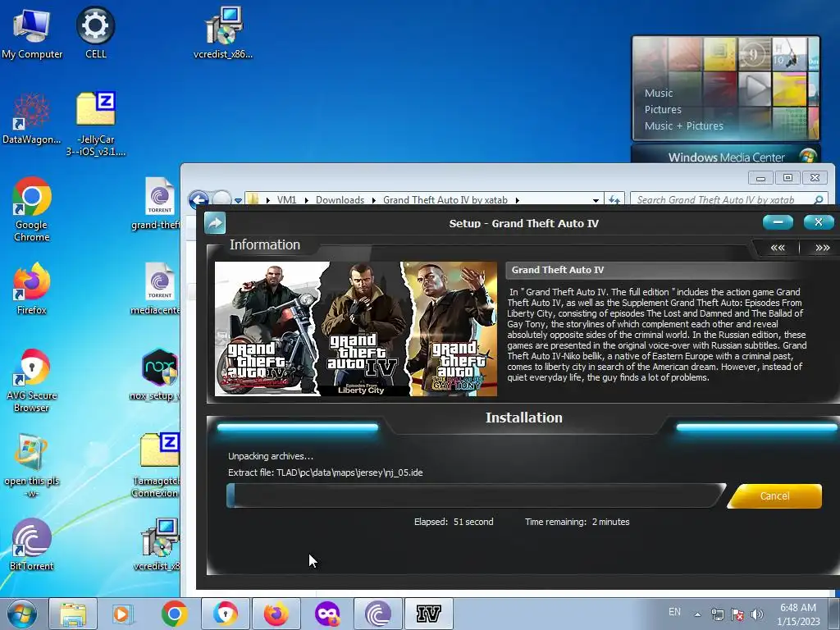Select Pictures in Media Center gadget

coord(663,109)
